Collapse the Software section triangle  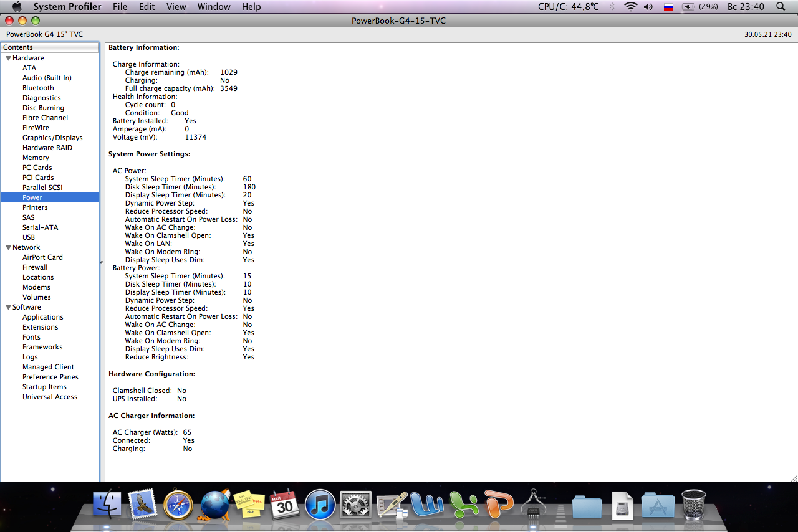8,307
